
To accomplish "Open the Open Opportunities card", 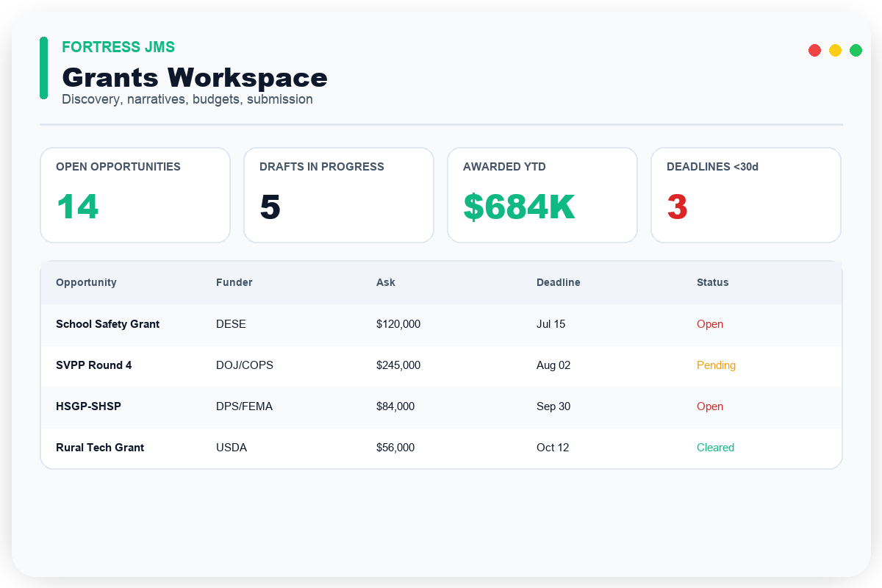I will [x=135, y=195].
